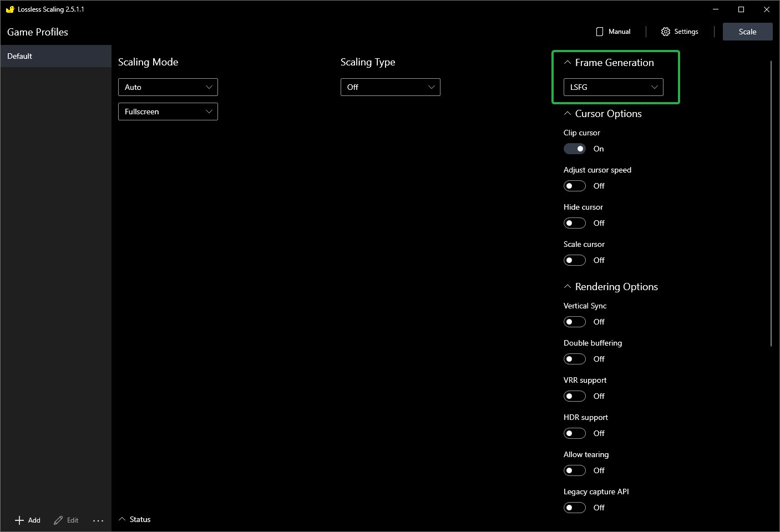Add a new game profile
This screenshot has width=780, height=532.
(x=27, y=520)
